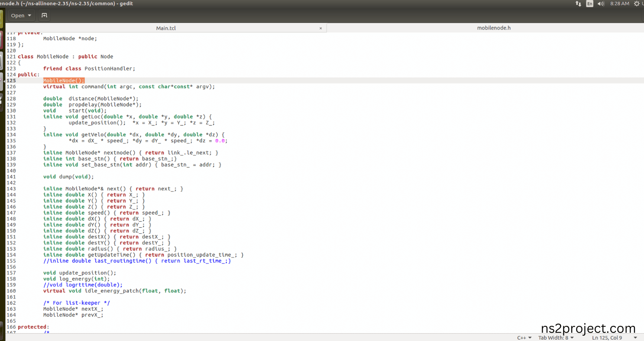Viewport: 644px width, 341px height.
Task: Click the highlighted MobileNode(); constructor on line 125
Action: click(x=64, y=80)
